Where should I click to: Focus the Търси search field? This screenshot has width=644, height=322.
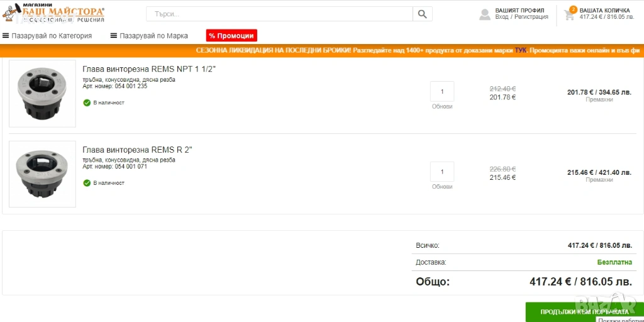(280, 14)
